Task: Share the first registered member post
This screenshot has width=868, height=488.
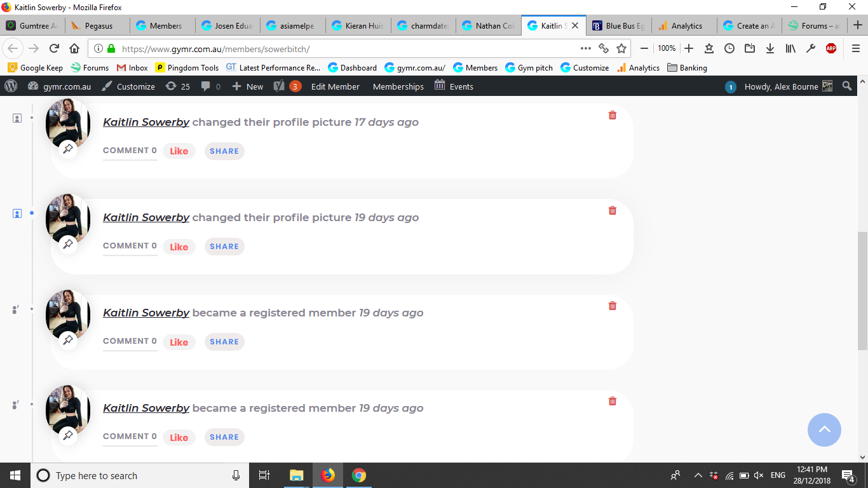Action: tap(224, 342)
